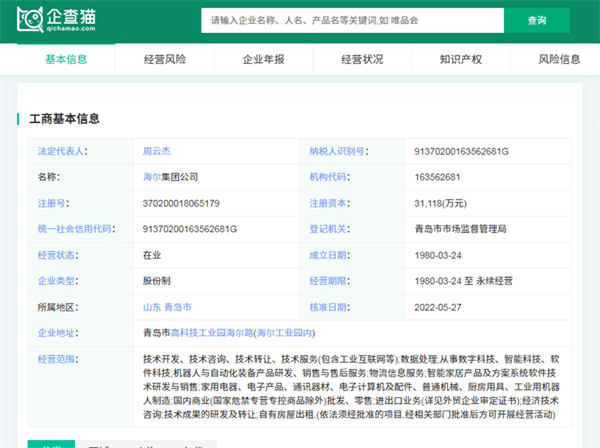This screenshot has height=448, width=600.
Task: Click the 名称 label
Action: coord(49,177)
